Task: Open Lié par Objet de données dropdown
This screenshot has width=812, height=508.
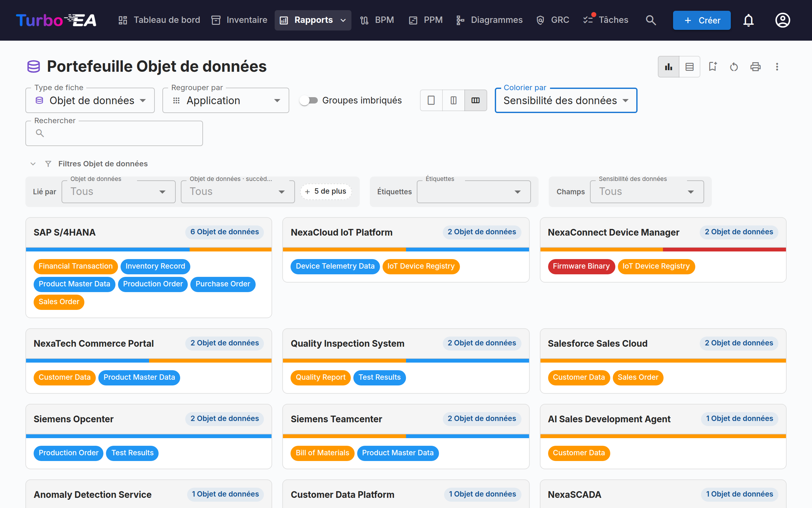Action: pos(118,191)
